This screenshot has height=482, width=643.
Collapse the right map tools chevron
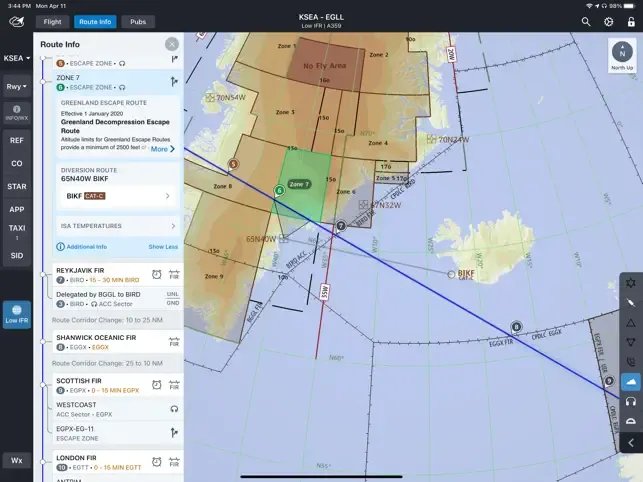(x=631, y=443)
